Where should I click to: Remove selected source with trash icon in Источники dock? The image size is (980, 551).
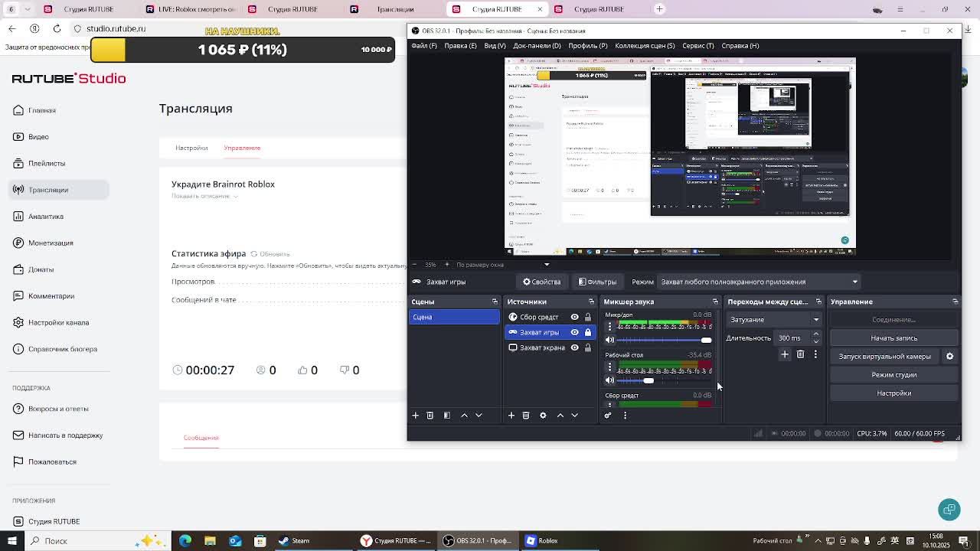click(x=526, y=416)
